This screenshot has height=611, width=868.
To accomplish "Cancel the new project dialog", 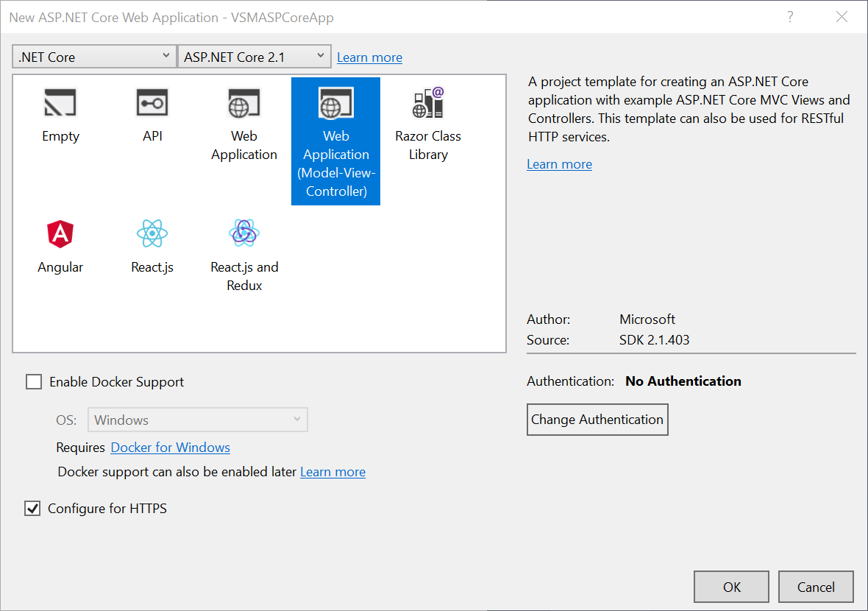I will [x=815, y=587].
